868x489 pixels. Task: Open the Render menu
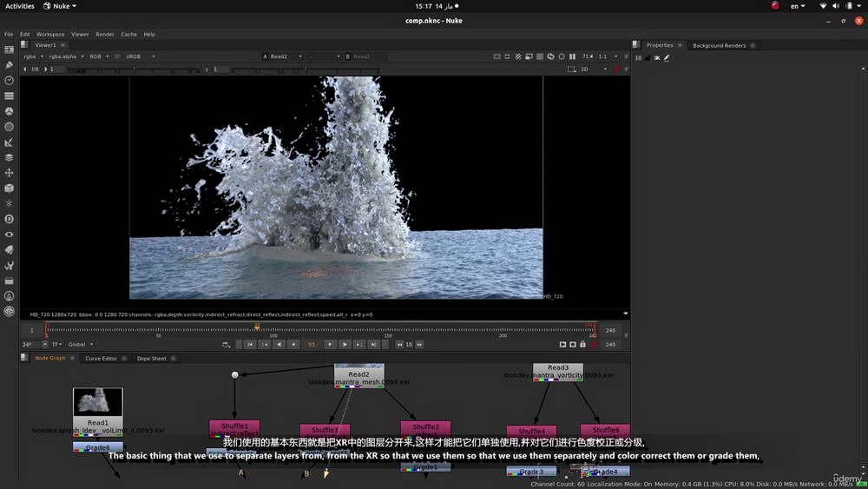point(105,35)
